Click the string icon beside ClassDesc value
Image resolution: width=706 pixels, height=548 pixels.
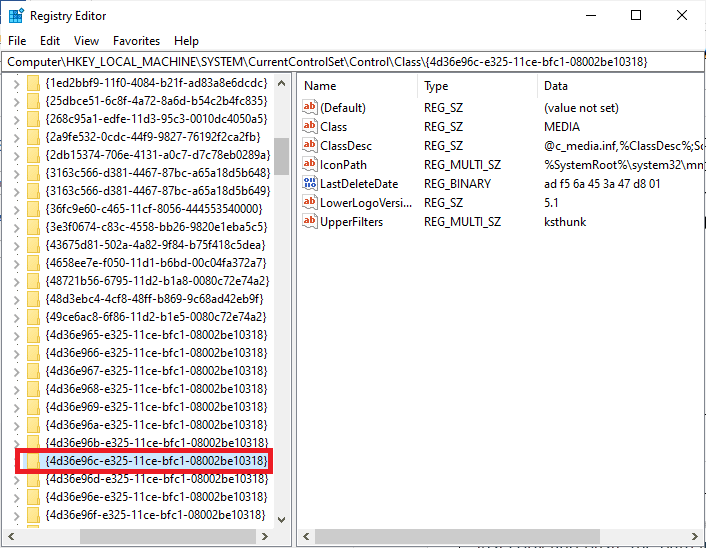click(310, 145)
